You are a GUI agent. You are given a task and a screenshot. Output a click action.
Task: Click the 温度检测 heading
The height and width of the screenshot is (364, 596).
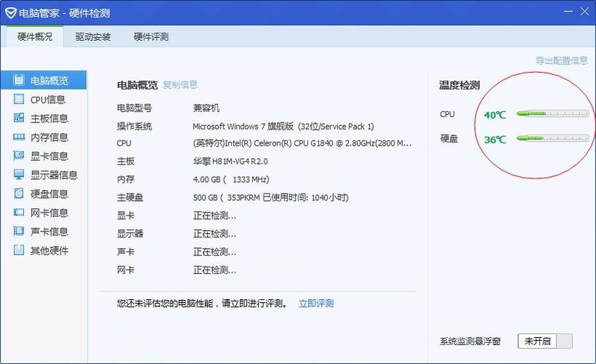click(459, 85)
